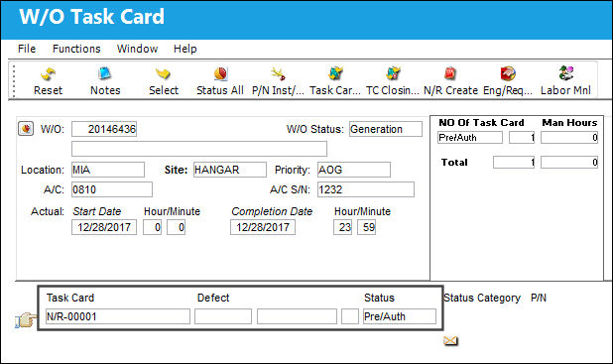The height and width of the screenshot is (364, 613).
Task: Click the Task Card field N/R-00001
Action: pos(118,316)
